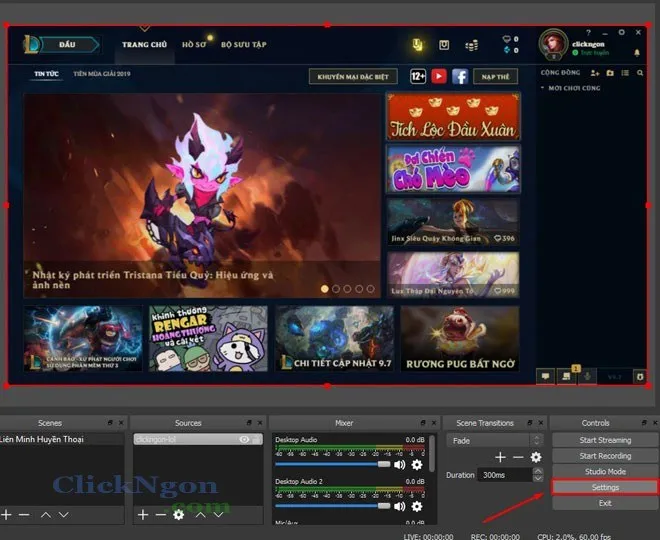Undock the Sources panel
This screenshot has width=660, height=540.
click(x=249, y=423)
